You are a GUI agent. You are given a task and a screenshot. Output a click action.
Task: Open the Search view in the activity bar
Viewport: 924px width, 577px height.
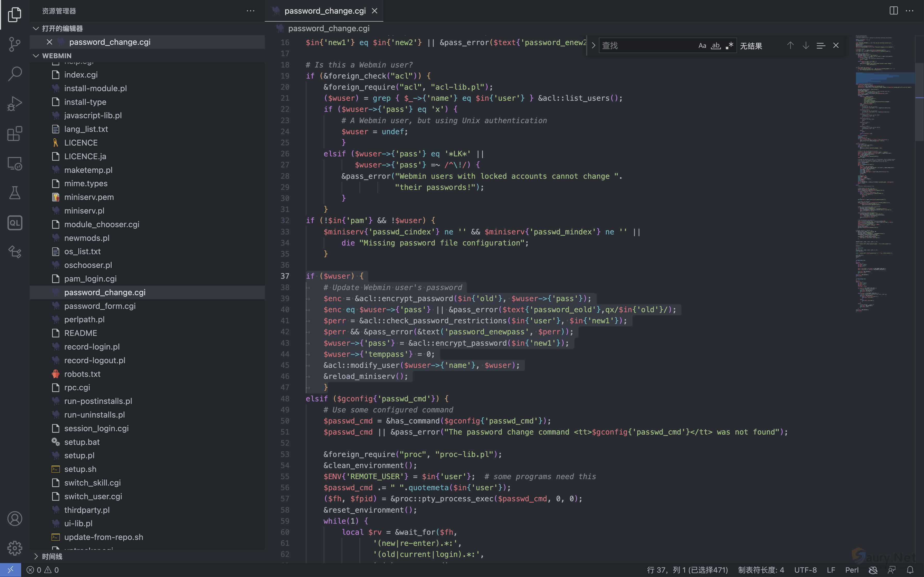point(14,74)
